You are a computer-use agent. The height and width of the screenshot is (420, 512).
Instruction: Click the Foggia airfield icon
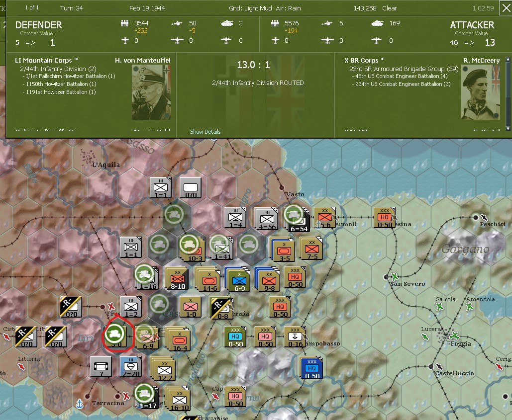(454, 335)
